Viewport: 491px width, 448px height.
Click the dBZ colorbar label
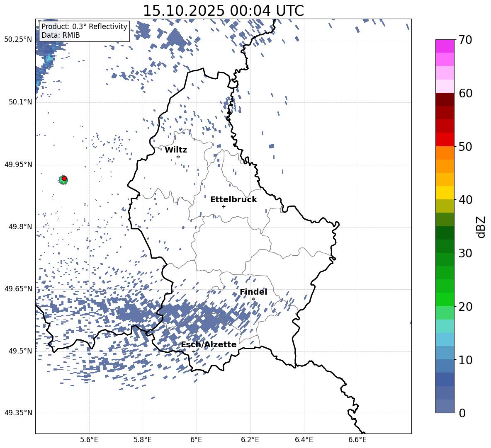pos(481,227)
